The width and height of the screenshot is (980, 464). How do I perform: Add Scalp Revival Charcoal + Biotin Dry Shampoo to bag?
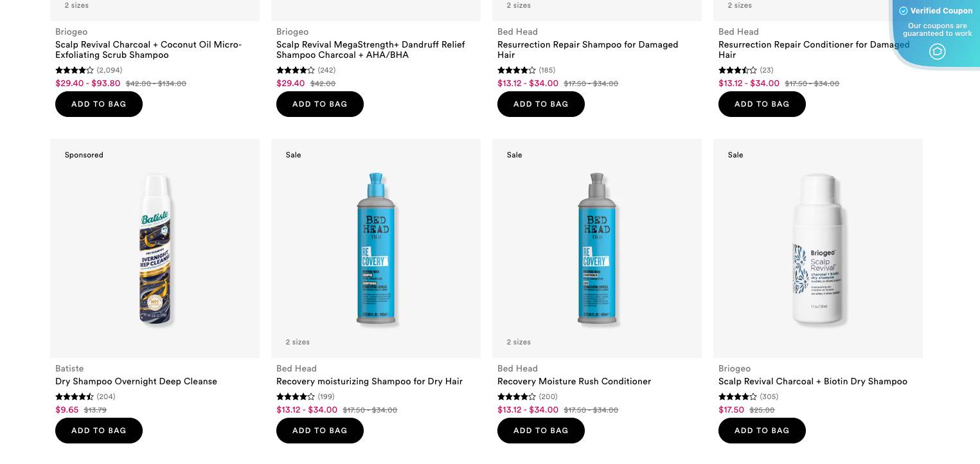(x=762, y=431)
